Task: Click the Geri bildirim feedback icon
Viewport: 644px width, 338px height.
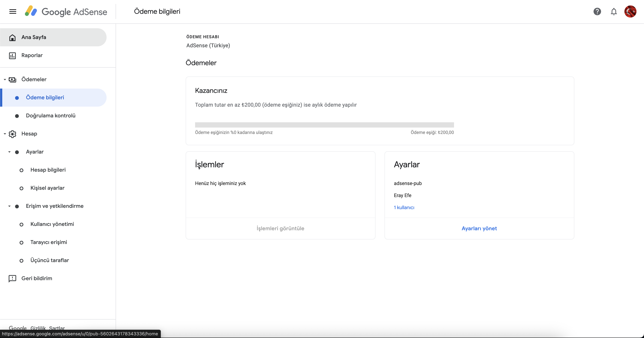Action: 12,278
